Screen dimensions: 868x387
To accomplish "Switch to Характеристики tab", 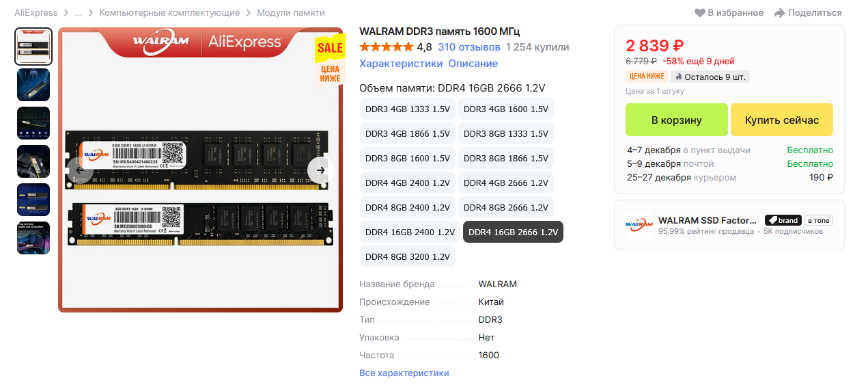I will coord(401,64).
